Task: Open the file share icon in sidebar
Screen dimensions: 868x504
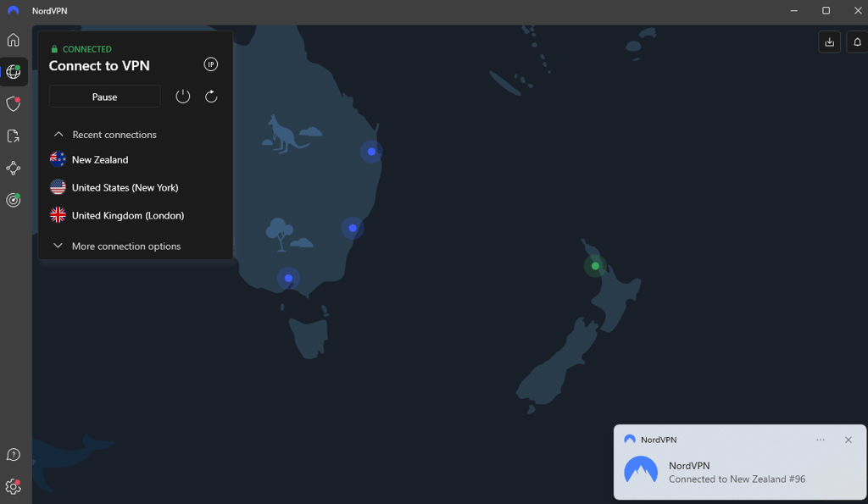Action: (14, 136)
